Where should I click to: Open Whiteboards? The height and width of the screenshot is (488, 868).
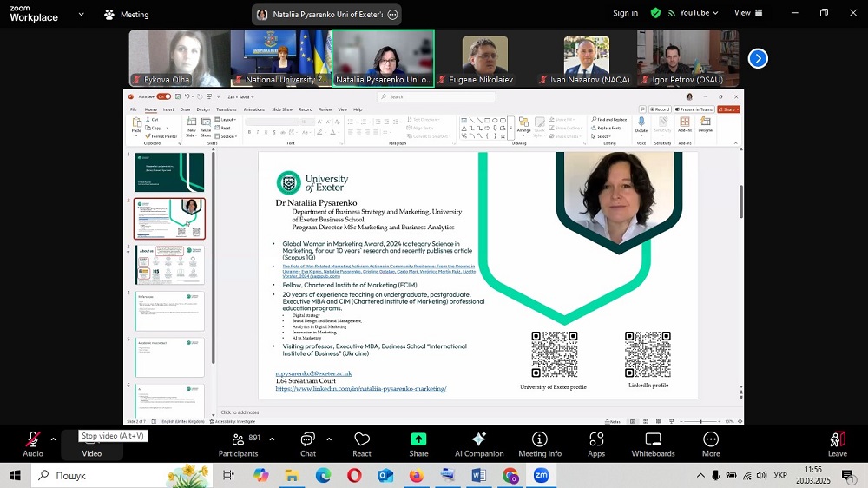pos(653,444)
